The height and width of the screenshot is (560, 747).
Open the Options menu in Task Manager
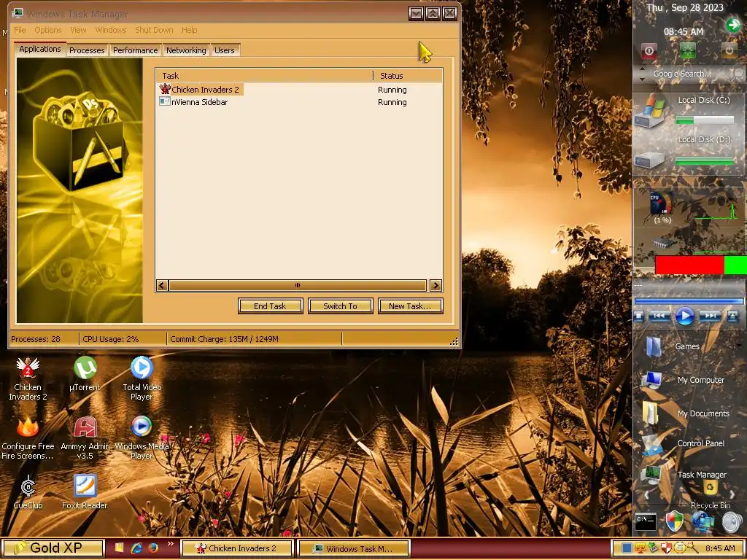48,30
